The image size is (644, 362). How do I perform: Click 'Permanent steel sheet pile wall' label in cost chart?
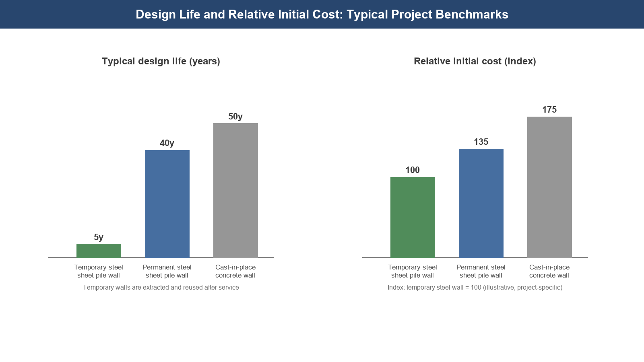pyautogui.click(x=481, y=271)
